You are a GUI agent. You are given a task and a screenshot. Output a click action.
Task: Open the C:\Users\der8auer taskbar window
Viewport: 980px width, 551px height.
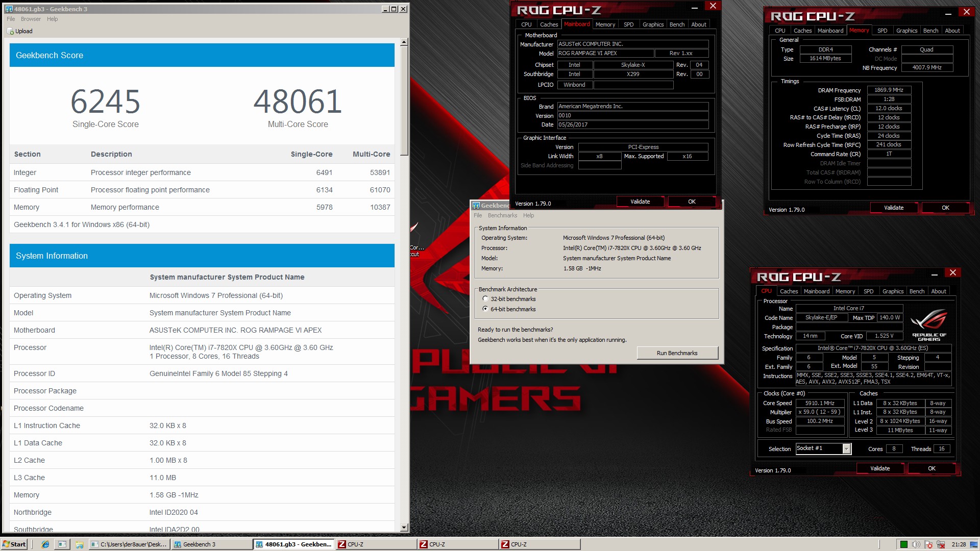(130, 544)
